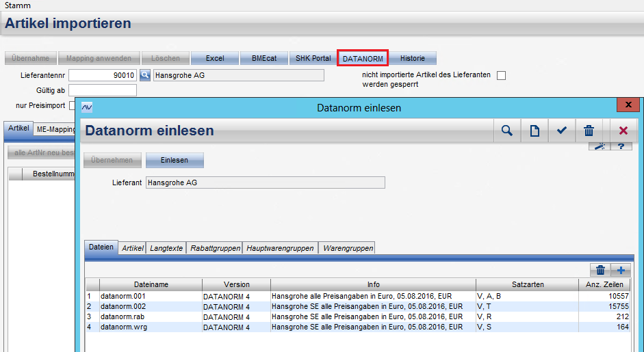The height and width of the screenshot is (352, 644).
Task: Click 'alle ArtNr neu bes...' button
Action: coord(42,152)
